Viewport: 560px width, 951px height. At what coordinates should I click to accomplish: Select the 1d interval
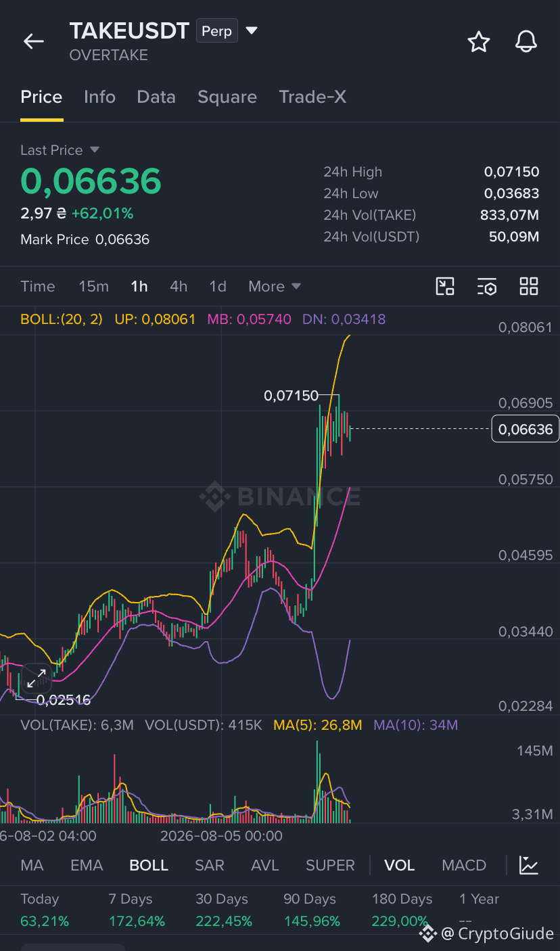(x=218, y=286)
